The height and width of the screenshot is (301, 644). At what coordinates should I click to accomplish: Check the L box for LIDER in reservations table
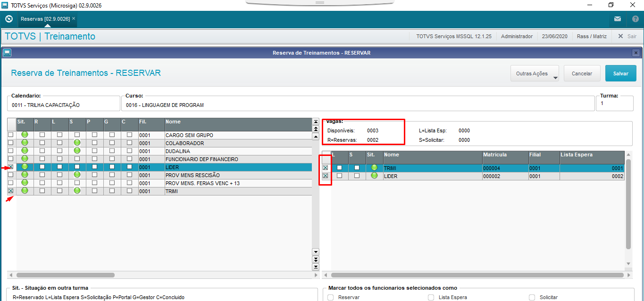339,176
